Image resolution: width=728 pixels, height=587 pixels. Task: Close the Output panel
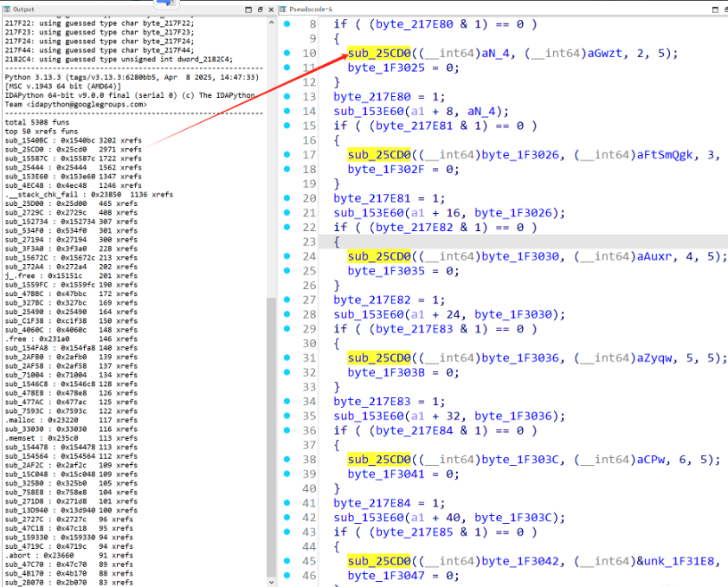click(271, 10)
